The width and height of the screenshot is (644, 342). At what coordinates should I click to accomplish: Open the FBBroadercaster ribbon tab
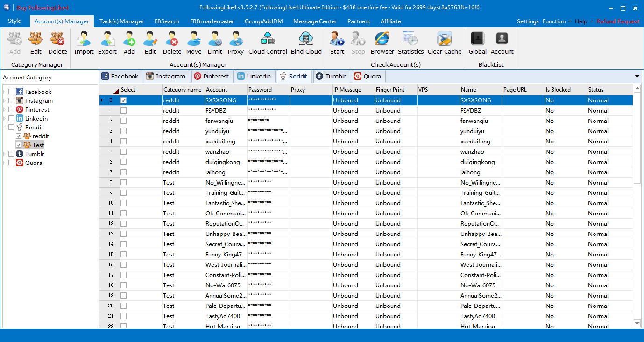(212, 21)
